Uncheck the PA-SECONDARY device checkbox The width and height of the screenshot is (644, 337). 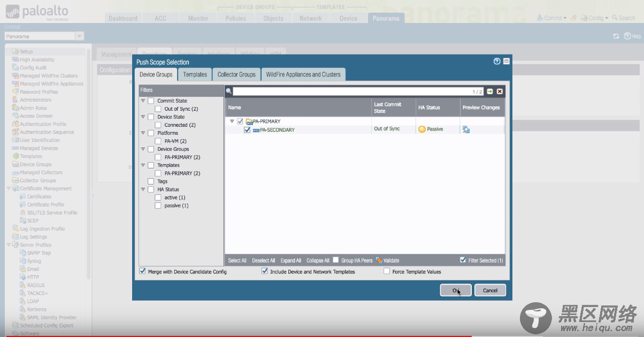[247, 129]
